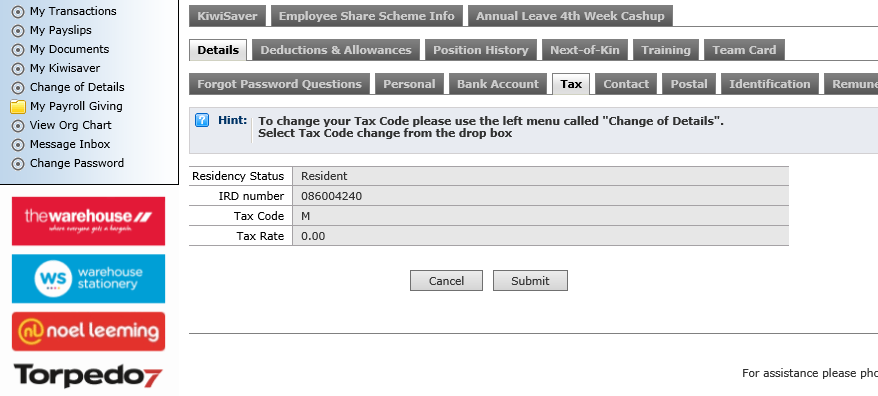Open the Bank Account tab

pyautogui.click(x=498, y=84)
